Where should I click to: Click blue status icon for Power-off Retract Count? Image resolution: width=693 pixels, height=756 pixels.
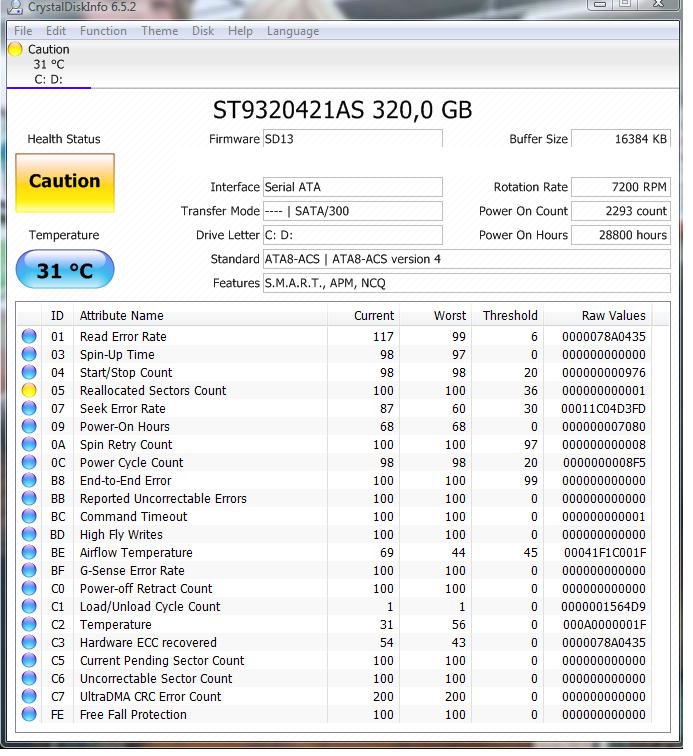[x=29, y=588]
